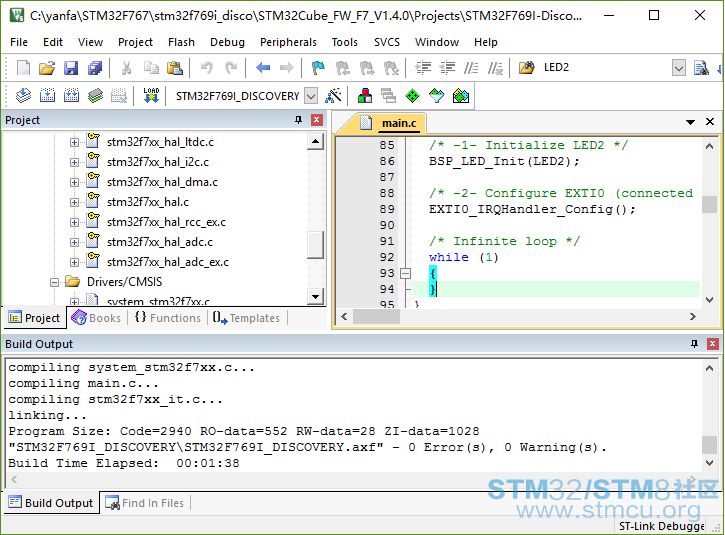Open the Project menu
Screen dimensions: 725x535
click(x=135, y=42)
